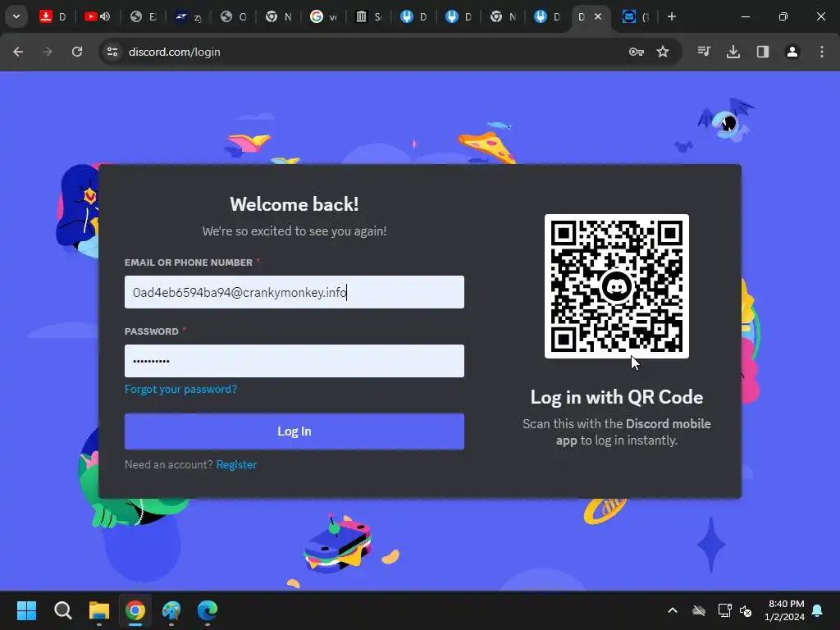Switch to the tab with bank building icon
This screenshot has height=630, width=840.
pyautogui.click(x=368, y=16)
